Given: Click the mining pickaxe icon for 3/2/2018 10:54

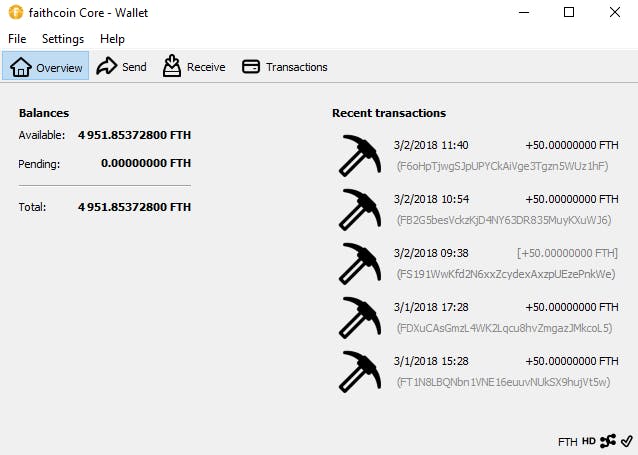Looking at the screenshot, I should [360, 209].
